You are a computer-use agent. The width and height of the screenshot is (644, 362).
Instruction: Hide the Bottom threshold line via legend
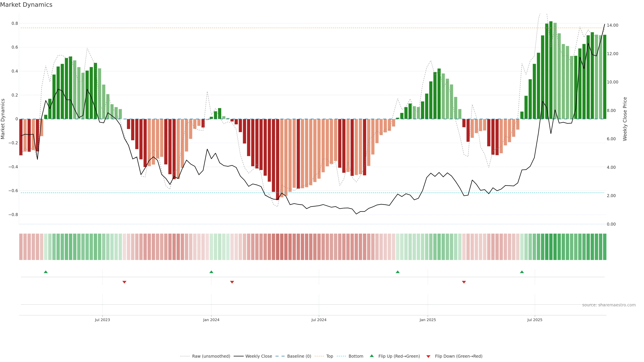coord(356,356)
